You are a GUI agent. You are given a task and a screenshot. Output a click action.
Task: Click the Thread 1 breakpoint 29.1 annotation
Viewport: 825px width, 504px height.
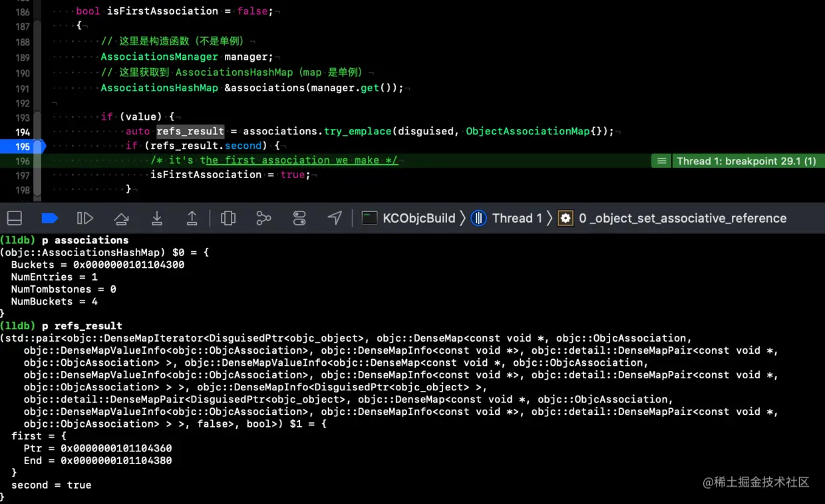[746, 161]
